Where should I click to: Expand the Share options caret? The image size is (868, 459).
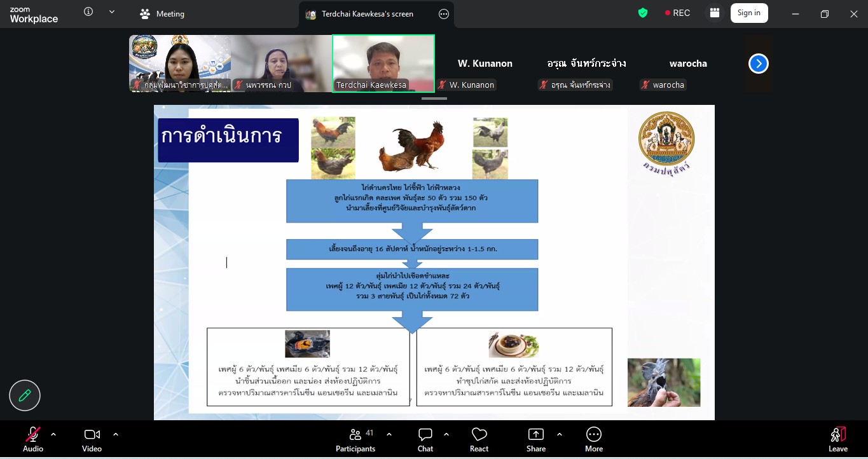pyautogui.click(x=560, y=434)
